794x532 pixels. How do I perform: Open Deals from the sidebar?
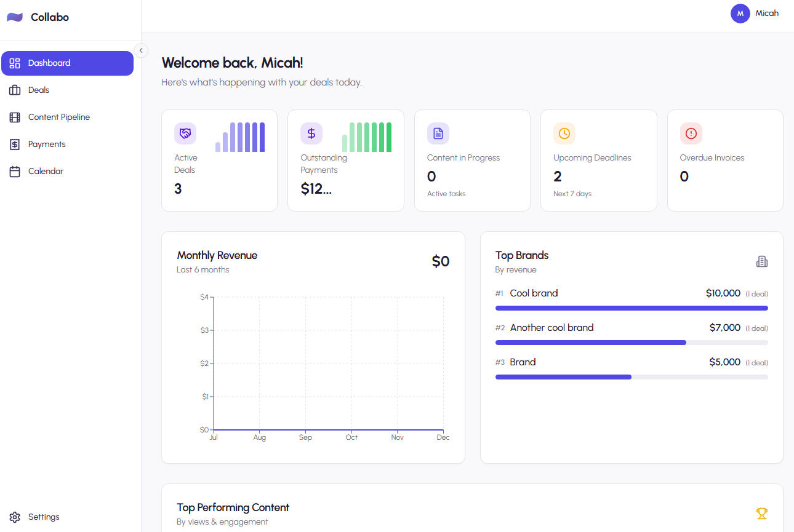tap(38, 90)
